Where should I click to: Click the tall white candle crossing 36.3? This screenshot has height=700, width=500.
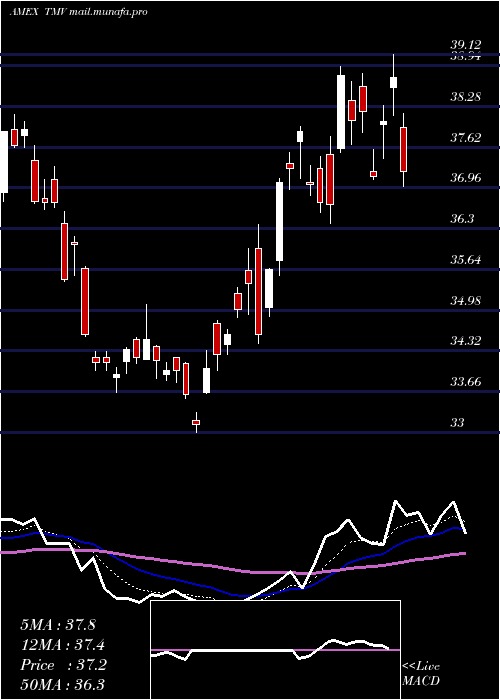point(279,221)
